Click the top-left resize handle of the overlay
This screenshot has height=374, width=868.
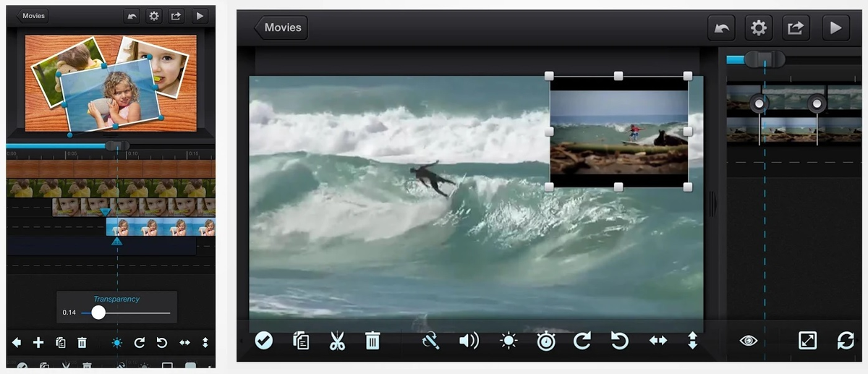coord(549,76)
